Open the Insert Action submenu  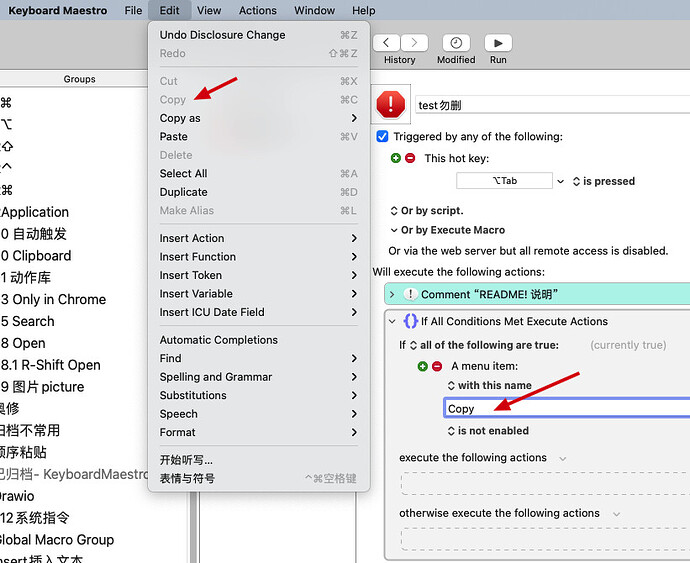pos(259,238)
